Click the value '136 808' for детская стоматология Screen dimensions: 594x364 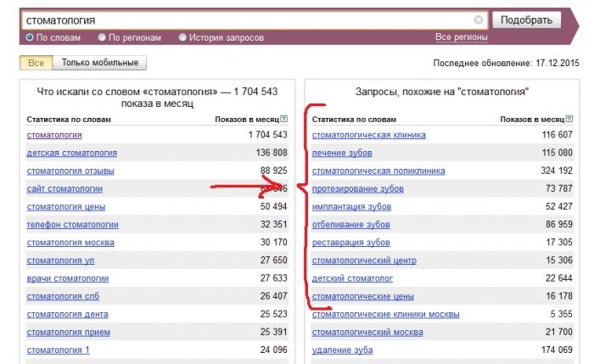(x=272, y=153)
